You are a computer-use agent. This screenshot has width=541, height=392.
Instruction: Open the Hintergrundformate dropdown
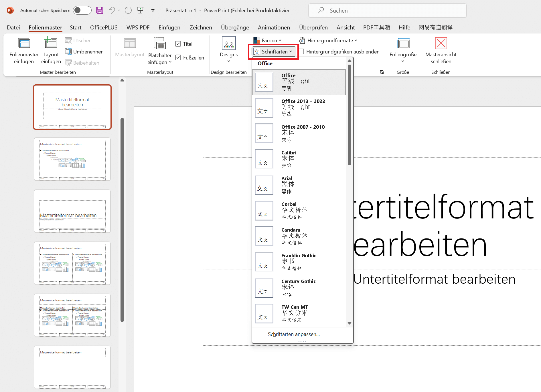point(328,41)
